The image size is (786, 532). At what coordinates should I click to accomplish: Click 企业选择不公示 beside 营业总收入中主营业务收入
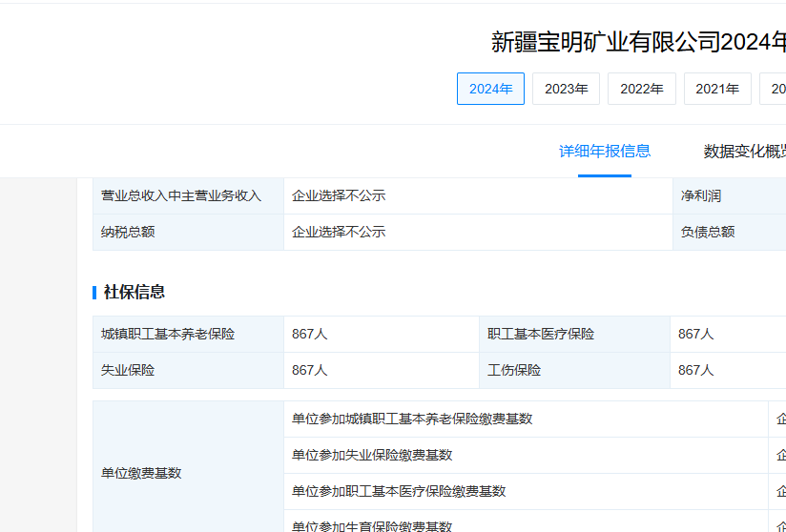coord(339,195)
